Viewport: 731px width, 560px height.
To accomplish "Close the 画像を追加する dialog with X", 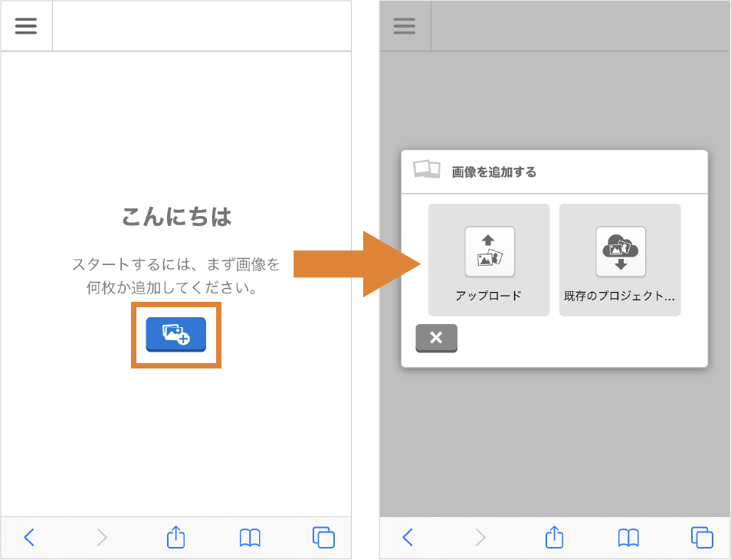I will coord(436,338).
